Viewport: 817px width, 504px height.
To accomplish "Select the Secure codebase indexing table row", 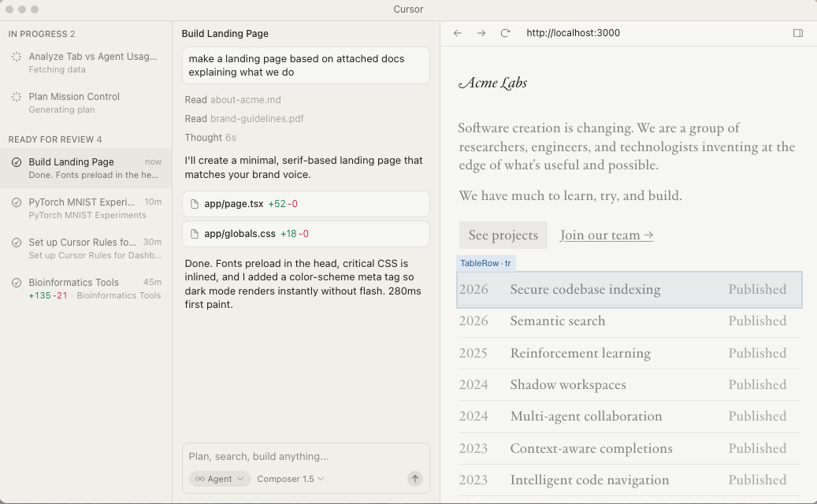I will pos(629,290).
